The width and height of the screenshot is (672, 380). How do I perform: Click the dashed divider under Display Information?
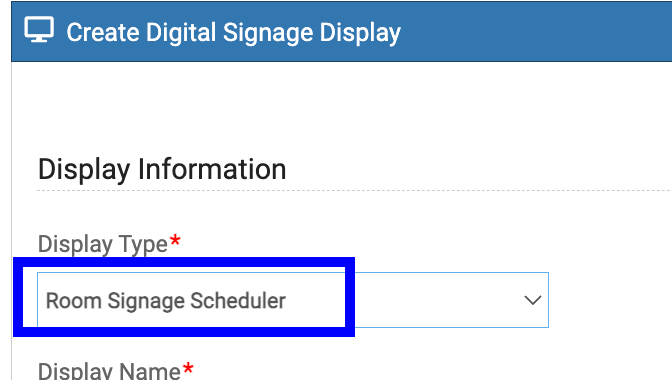pyautogui.click(x=354, y=190)
